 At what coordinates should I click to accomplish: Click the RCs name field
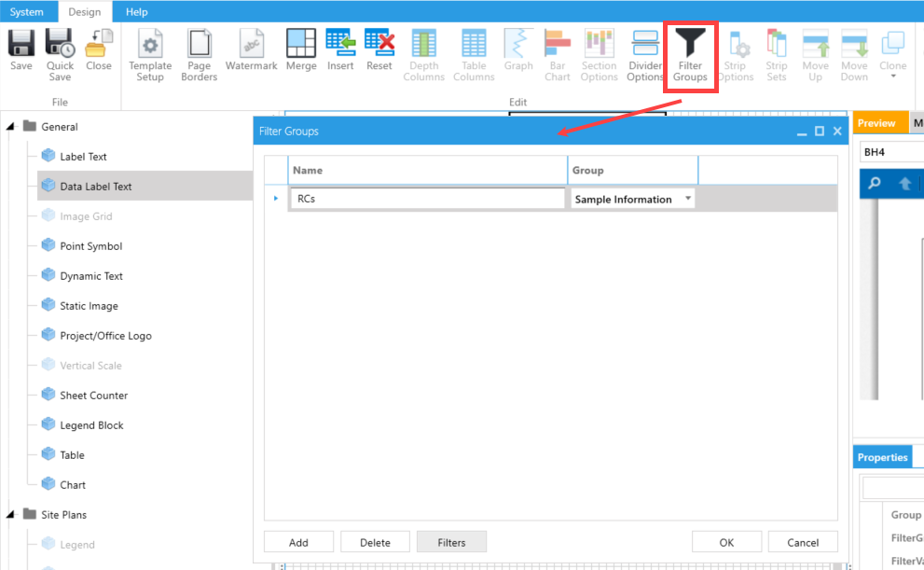(427, 199)
